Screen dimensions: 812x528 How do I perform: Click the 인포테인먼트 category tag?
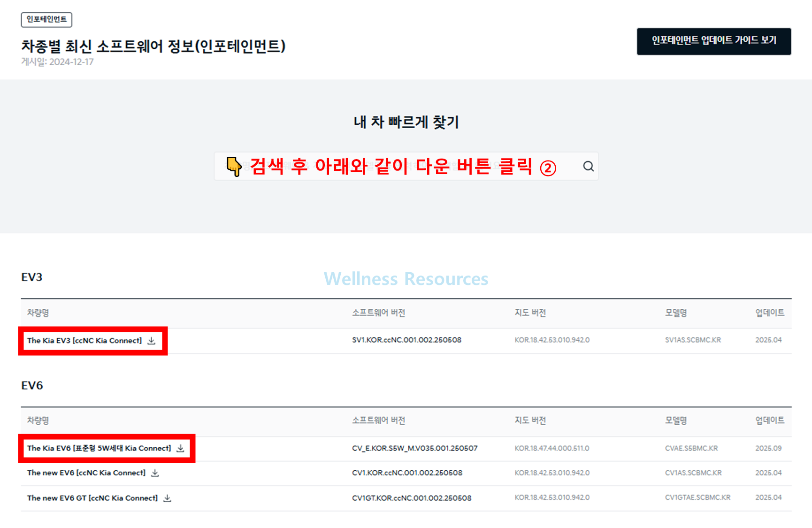[x=46, y=20]
